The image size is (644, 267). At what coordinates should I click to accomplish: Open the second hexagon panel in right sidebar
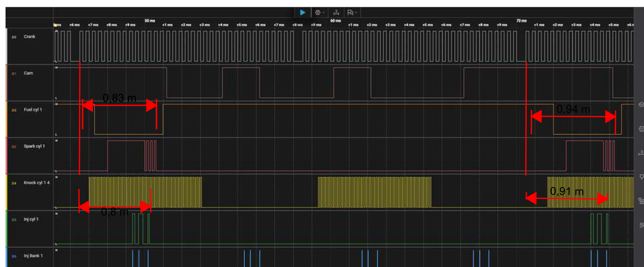pos(641,128)
